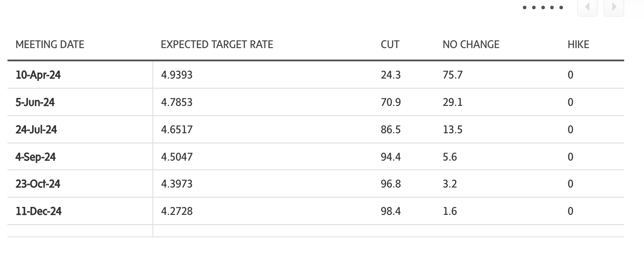The image size is (644, 255).
Task: Click the NO CHANGE column header
Action: 471,45
